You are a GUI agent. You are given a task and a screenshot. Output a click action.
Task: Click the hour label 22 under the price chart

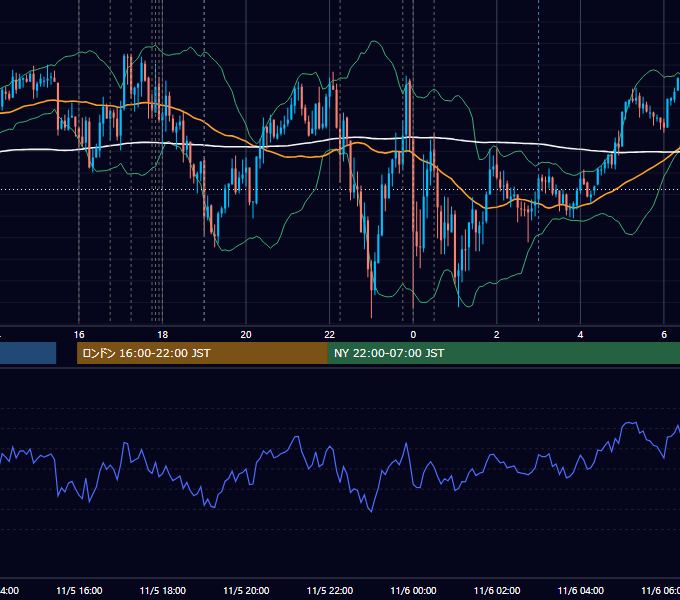(x=330, y=335)
